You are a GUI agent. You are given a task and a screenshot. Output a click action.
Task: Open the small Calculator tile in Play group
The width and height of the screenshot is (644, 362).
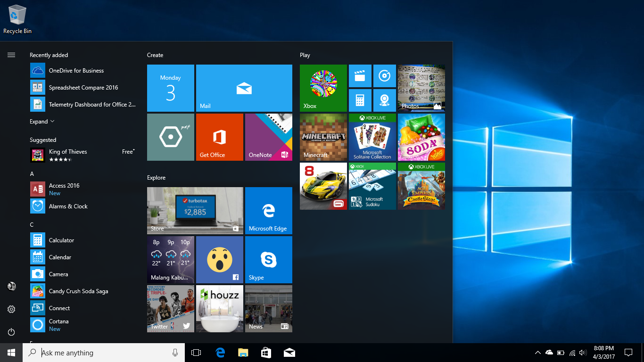[x=360, y=100]
